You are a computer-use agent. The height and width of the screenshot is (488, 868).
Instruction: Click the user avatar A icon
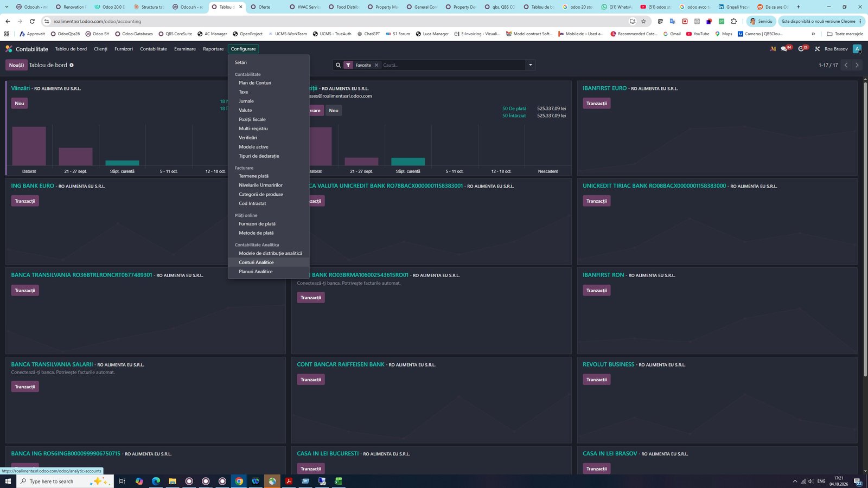[x=857, y=49]
